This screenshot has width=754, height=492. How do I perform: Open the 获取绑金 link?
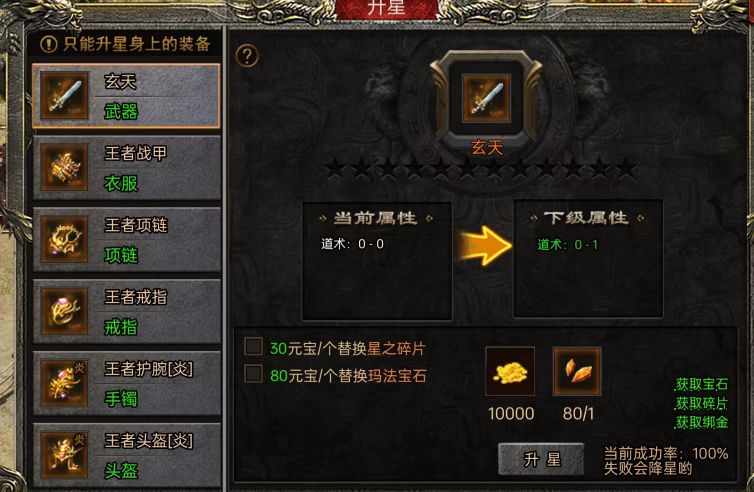[701, 422]
